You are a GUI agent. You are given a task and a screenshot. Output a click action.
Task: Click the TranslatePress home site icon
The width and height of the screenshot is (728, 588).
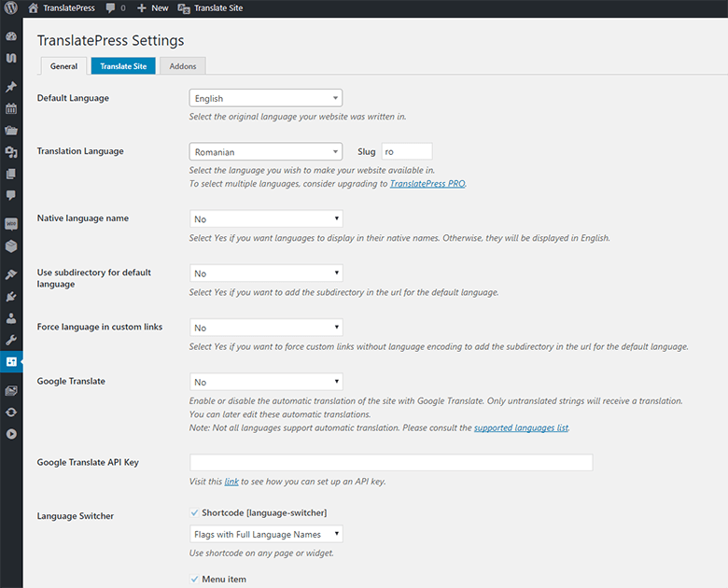[33, 7]
